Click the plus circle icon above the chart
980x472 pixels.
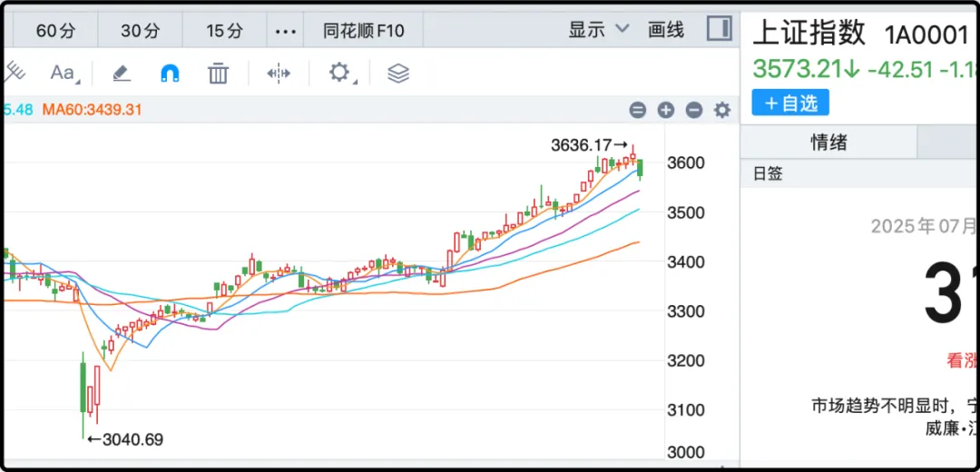666,110
